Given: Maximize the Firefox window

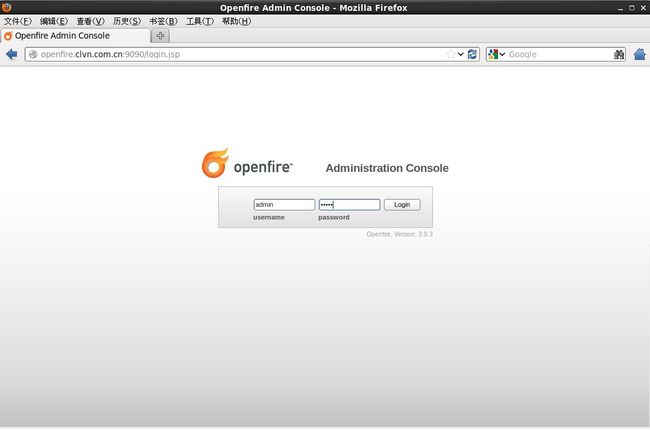Looking at the screenshot, I should tap(632, 8).
